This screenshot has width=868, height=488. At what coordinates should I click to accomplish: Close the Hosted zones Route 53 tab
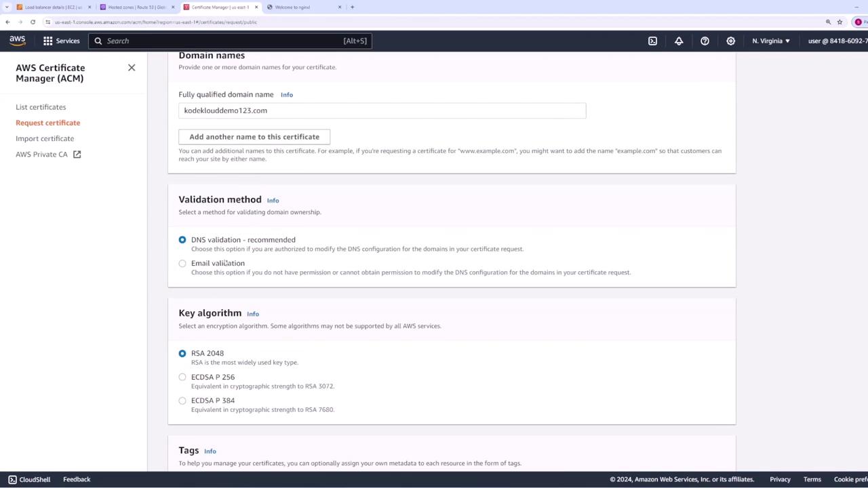coord(173,7)
